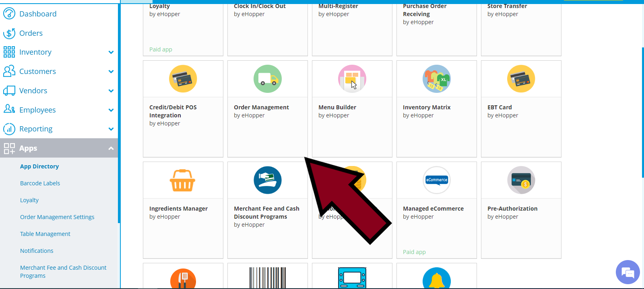
Task: Expand the Customers menu chevron
Action: click(111, 72)
